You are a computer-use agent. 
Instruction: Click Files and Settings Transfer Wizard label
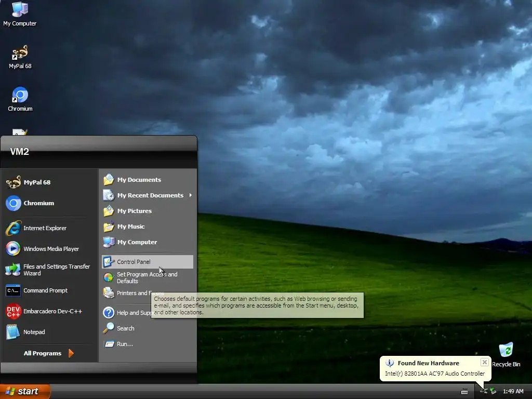point(57,270)
